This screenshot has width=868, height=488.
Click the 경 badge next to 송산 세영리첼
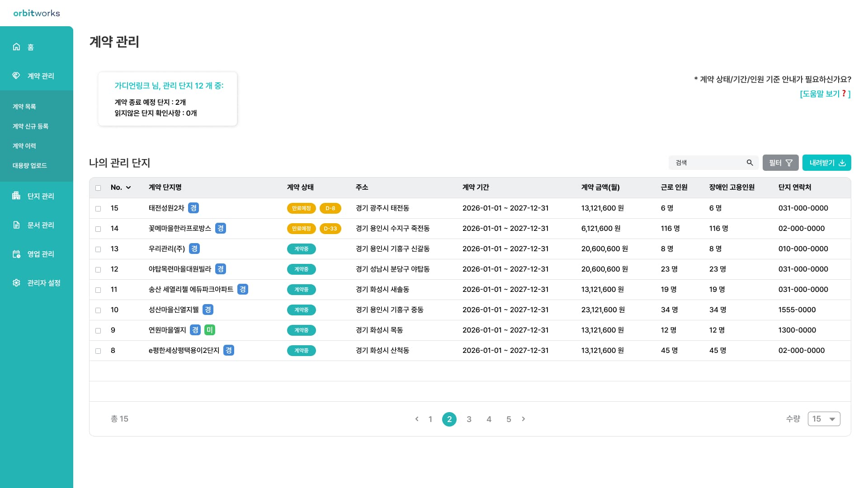click(x=243, y=289)
